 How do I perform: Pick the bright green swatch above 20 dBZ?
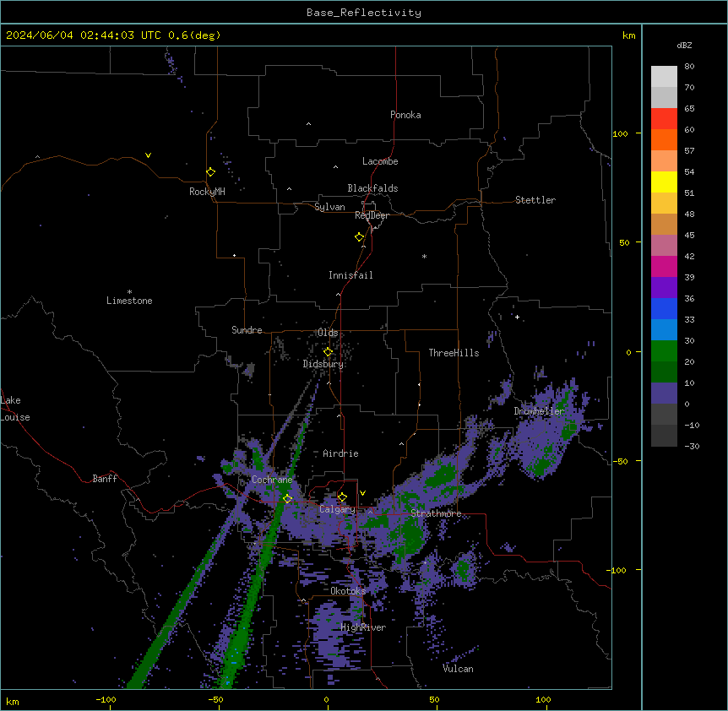click(x=664, y=351)
